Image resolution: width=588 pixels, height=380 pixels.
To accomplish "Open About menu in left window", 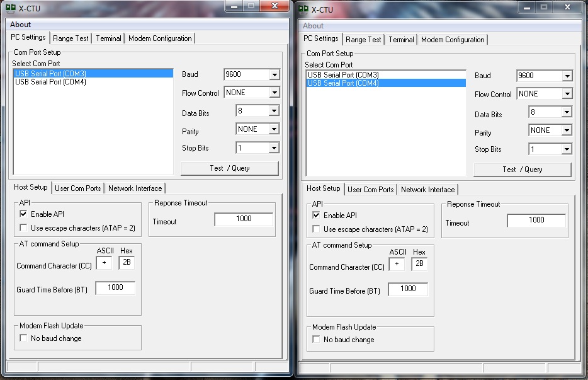I will coord(20,25).
